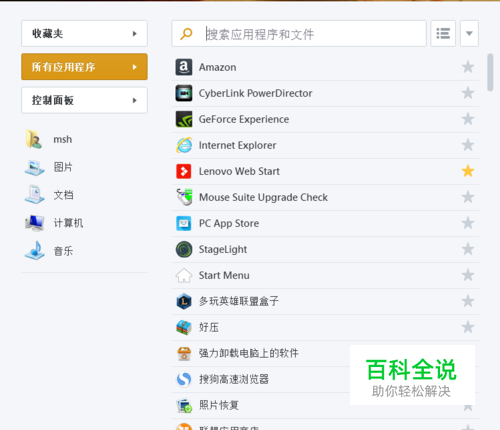Toggle favorite star for StageLight
Viewport: 500px width, 430px height.
coord(468,249)
